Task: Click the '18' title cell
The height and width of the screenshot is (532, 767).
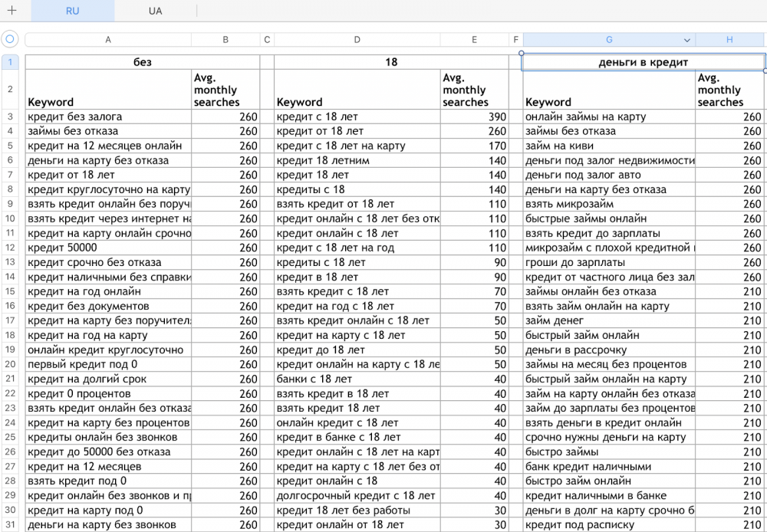Action: 391,62
